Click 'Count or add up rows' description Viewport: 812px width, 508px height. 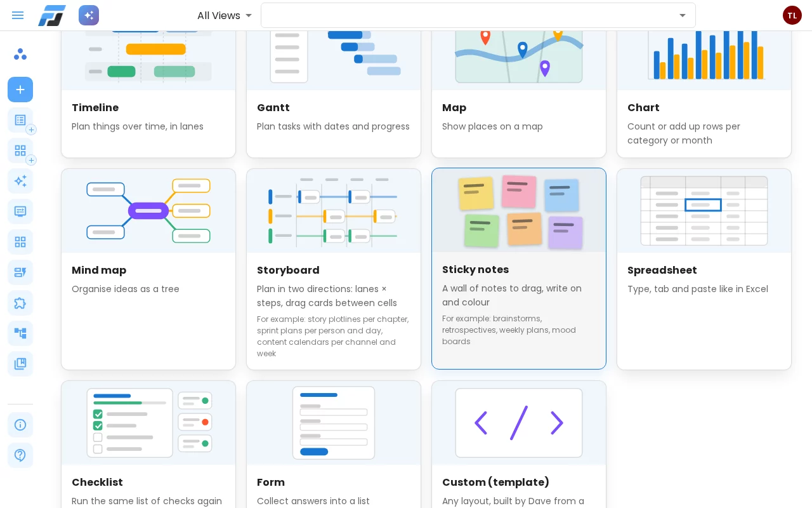pyautogui.click(x=684, y=133)
